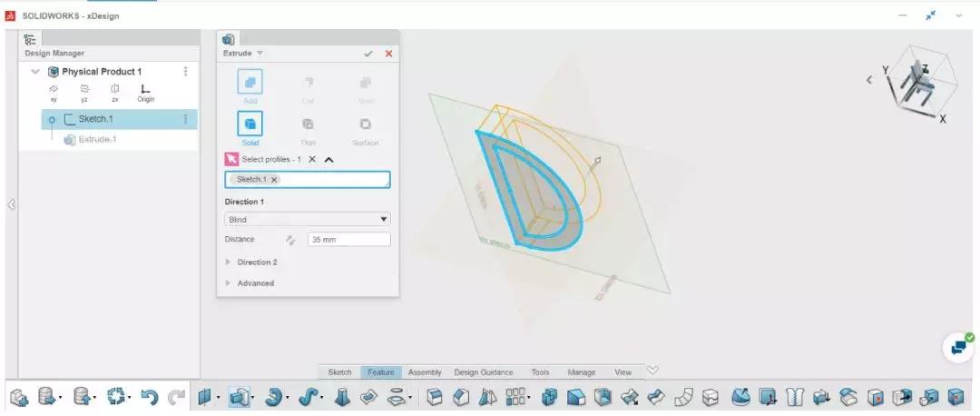Collapse the Select profiles box with caret
Image resolution: width=980 pixels, height=416 pixels.
[x=329, y=160]
